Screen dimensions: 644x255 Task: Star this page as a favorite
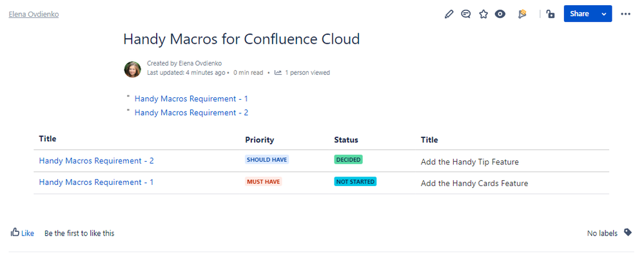483,14
